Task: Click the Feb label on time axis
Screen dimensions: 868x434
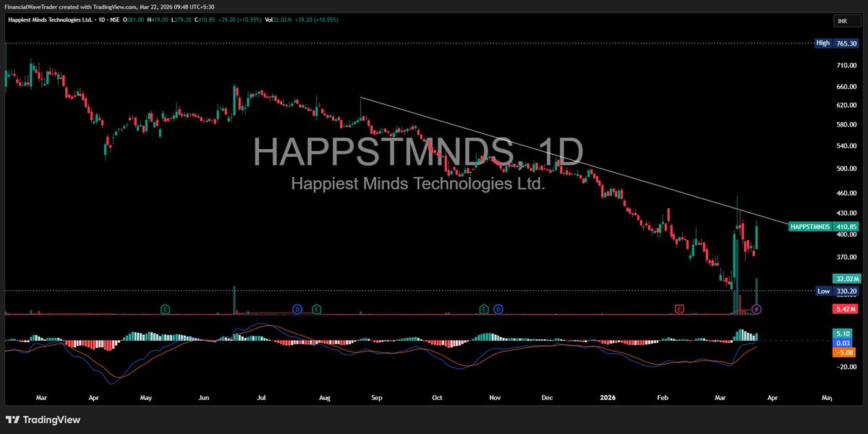Action: pos(663,398)
